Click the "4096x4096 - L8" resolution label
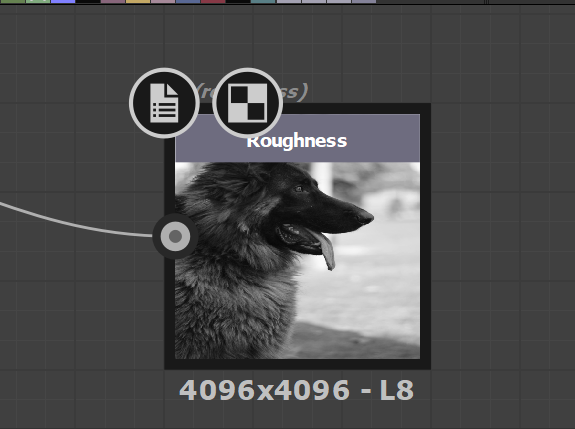 click(x=296, y=390)
